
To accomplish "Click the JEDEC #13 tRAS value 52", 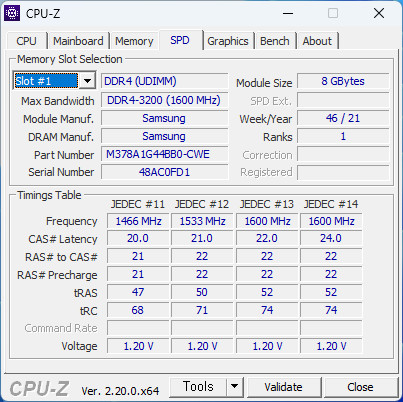I will click(x=267, y=292).
